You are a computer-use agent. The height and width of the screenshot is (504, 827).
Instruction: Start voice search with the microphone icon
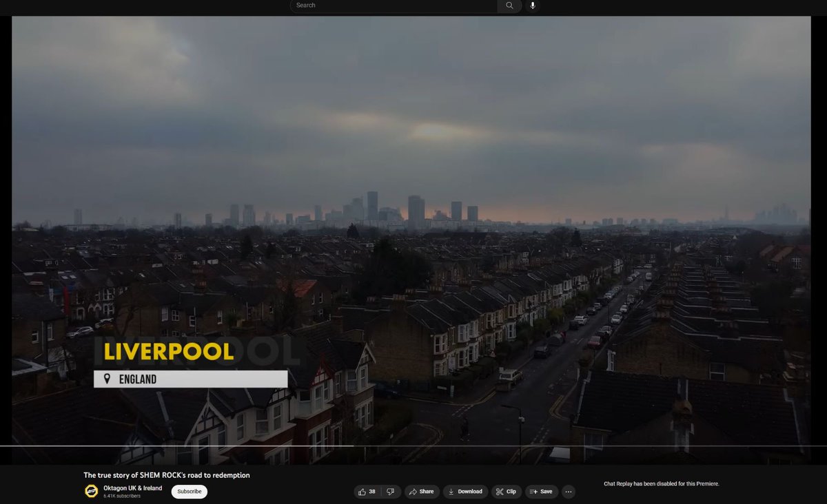coord(533,6)
